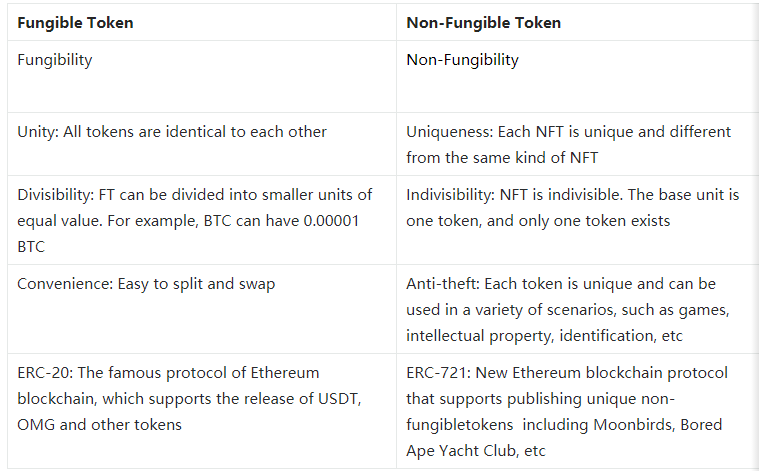The height and width of the screenshot is (472, 767).
Task: Select the Fungibility table cell
Action: pyautogui.click(x=202, y=76)
